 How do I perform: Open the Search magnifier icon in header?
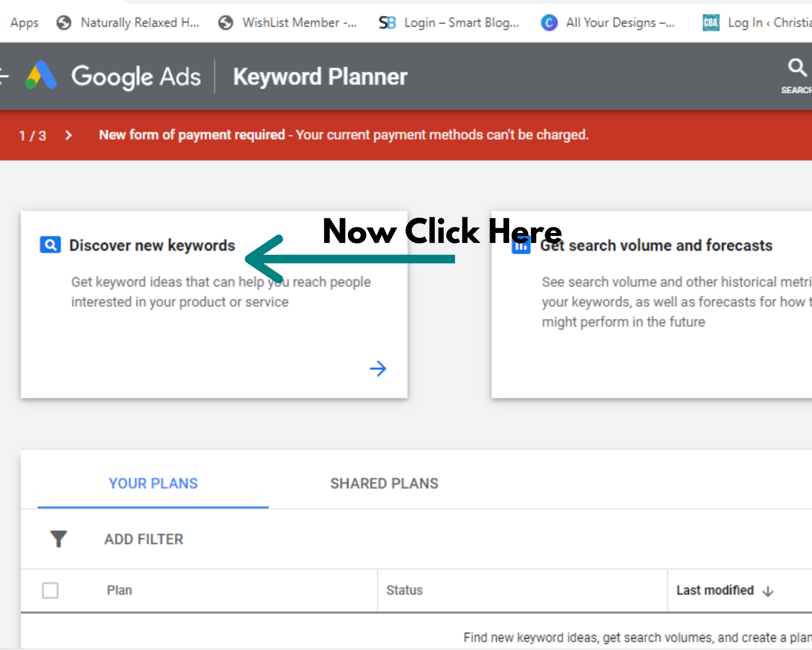point(797,67)
